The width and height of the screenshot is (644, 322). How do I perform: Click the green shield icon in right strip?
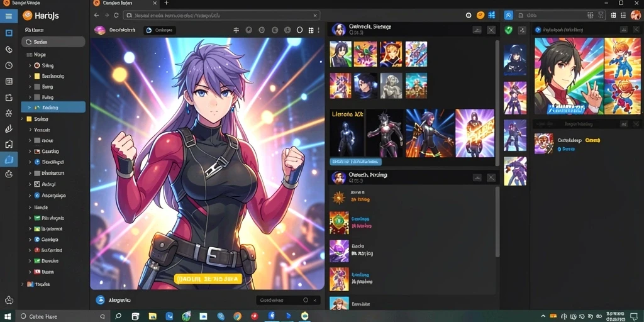coord(508,30)
